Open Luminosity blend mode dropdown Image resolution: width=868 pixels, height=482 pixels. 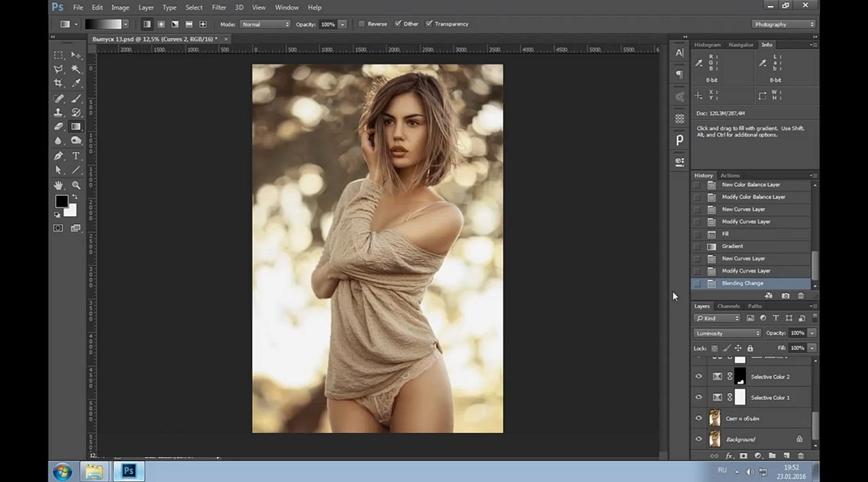(728, 333)
